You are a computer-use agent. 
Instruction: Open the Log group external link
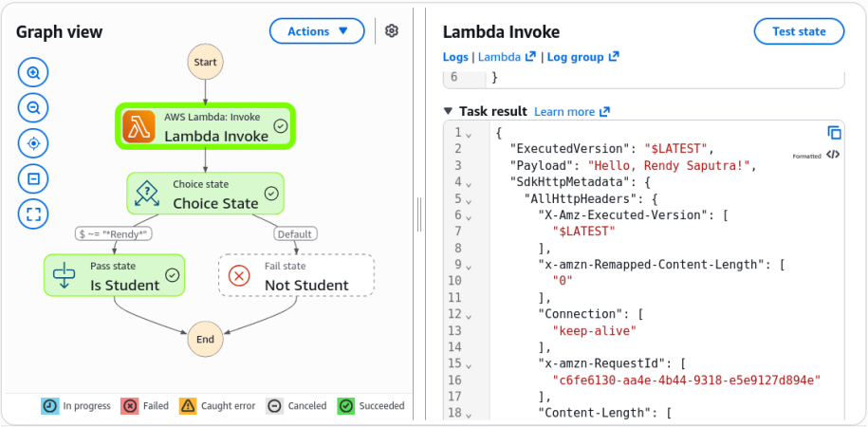pyautogui.click(x=582, y=57)
